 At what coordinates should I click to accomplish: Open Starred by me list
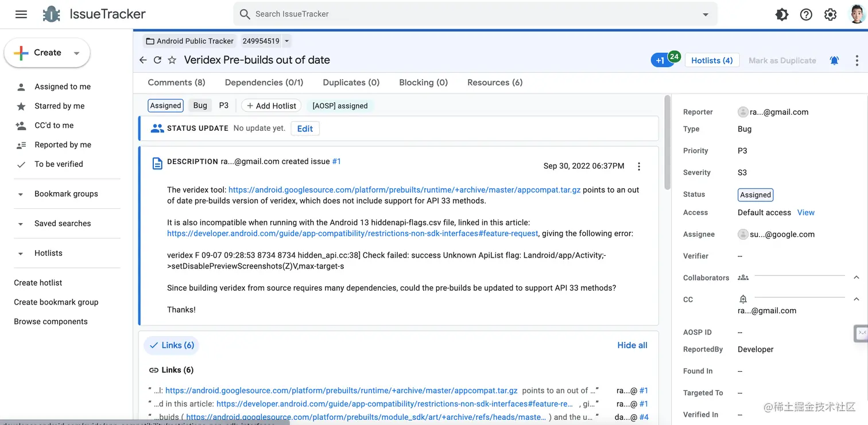click(x=59, y=106)
